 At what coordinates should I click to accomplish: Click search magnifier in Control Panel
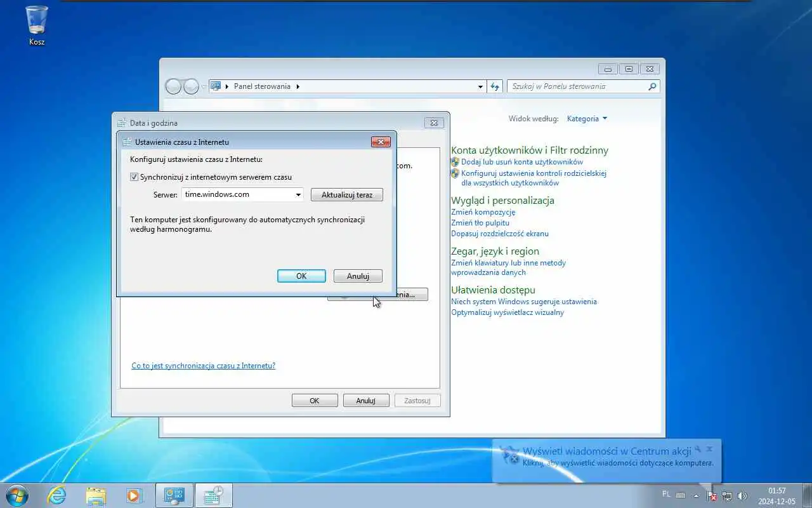click(x=652, y=86)
